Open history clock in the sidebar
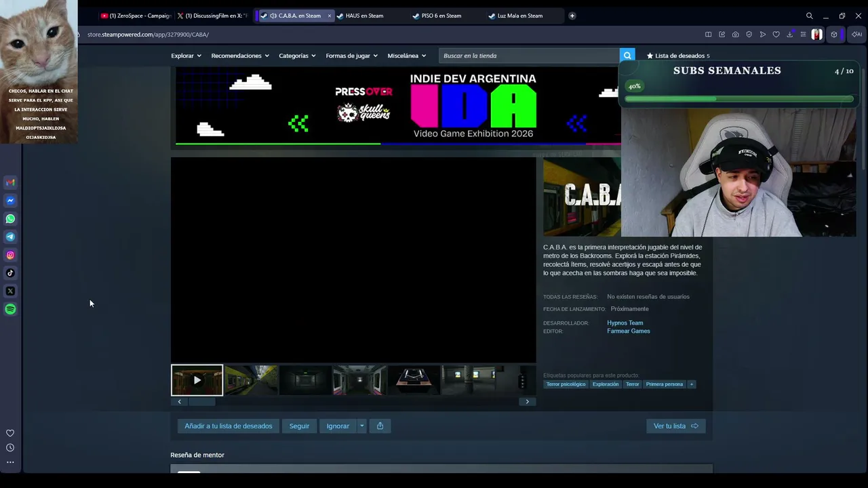This screenshot has height=488, width=868. 10,447
